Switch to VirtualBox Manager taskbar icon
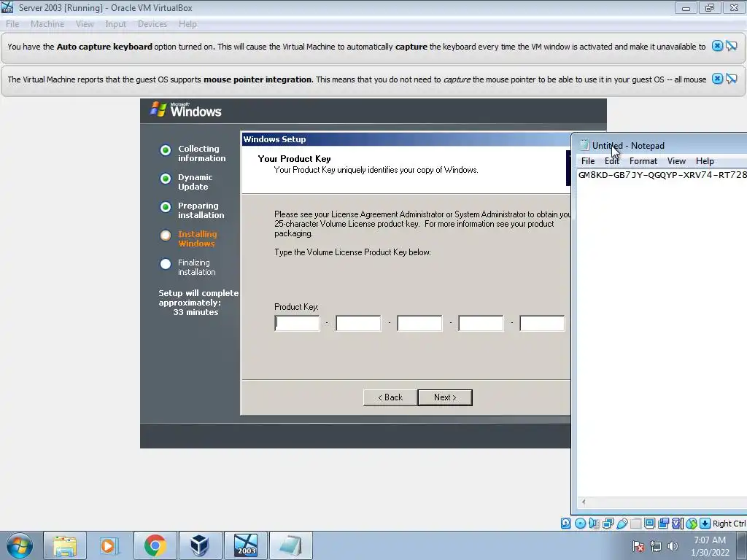 [200, 545]
